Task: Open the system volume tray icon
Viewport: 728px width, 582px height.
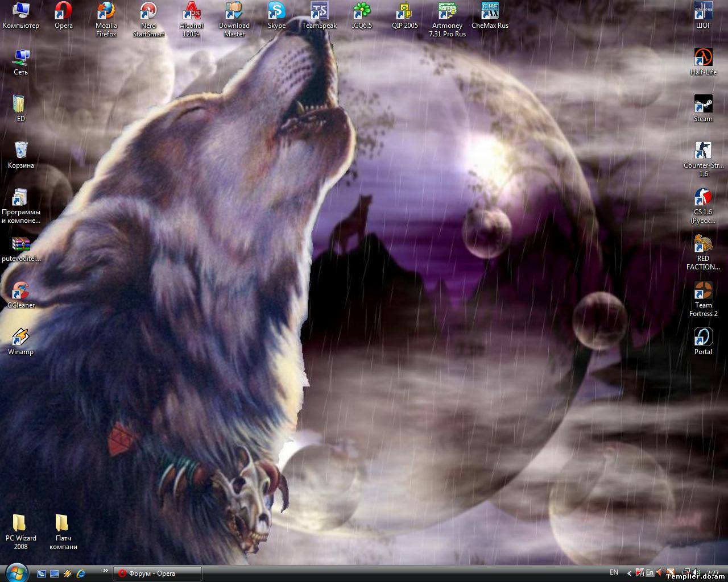Action: [x=696, y=573]
